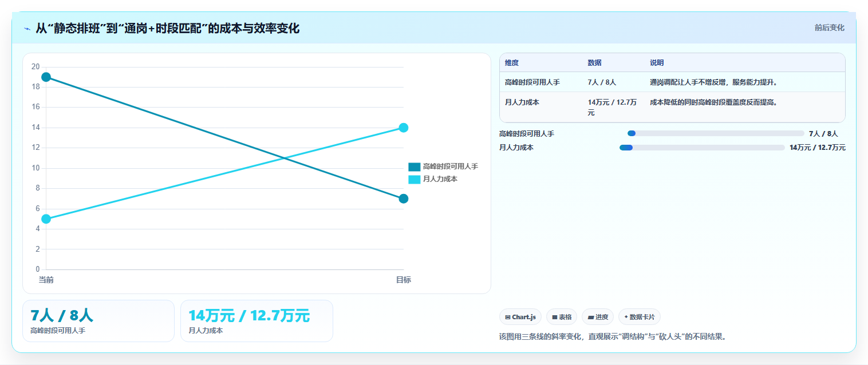Click the 进度 tag chip
This screenshot has width=868, height=365.
(597, 317)
